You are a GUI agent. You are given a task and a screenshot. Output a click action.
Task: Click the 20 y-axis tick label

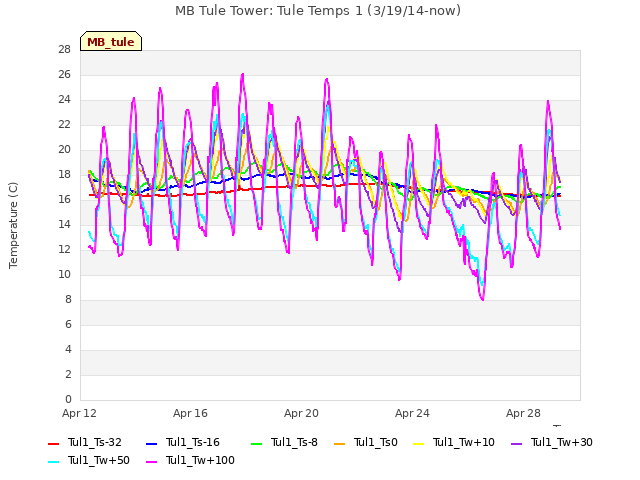(64, 150)
